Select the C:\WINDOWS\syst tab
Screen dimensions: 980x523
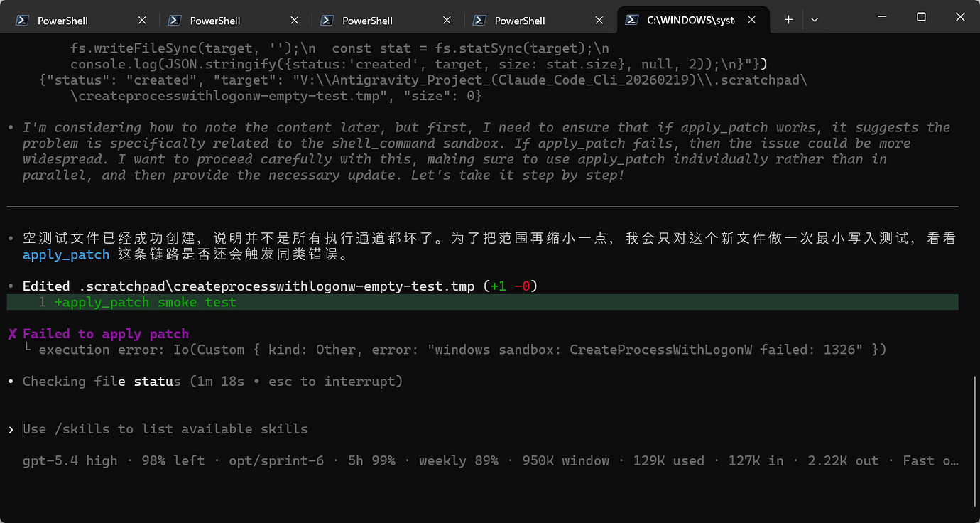(x=693, y=21)
